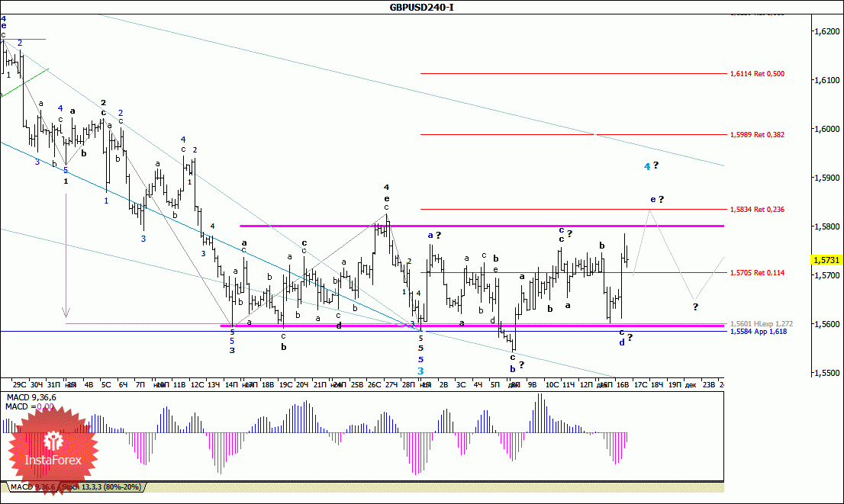844x504 pixels.
Task: Select the 1,6114 Ret 0,500 level label
Action: coord(757,74)
